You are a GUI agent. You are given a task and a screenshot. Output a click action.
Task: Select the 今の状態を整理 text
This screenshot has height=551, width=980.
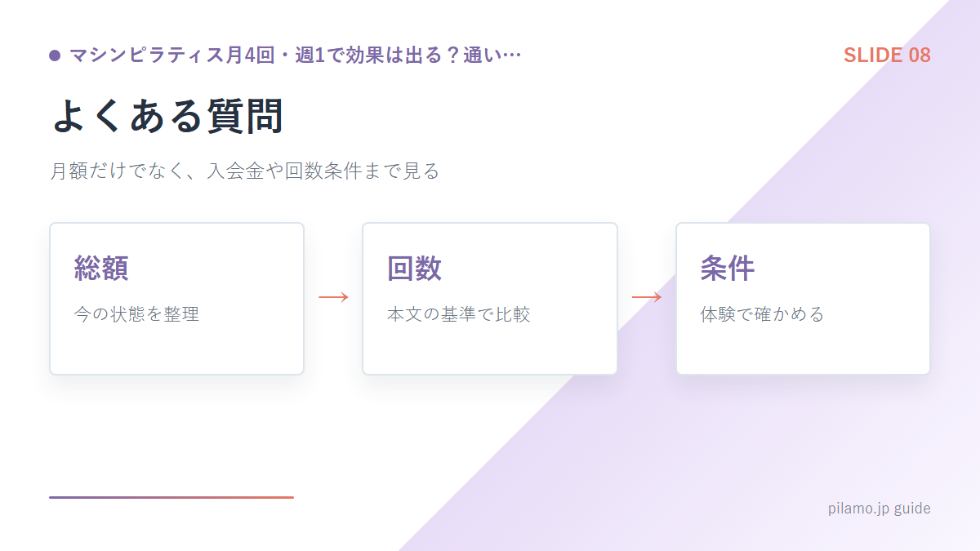point(136,314)
